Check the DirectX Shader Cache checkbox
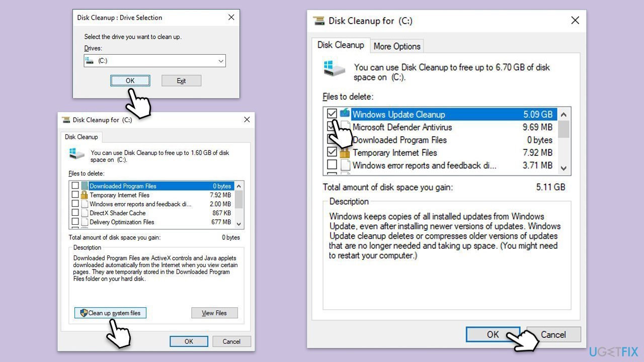Image resolution: width=644 pixels, height=362 pixels. click(75, 213)
